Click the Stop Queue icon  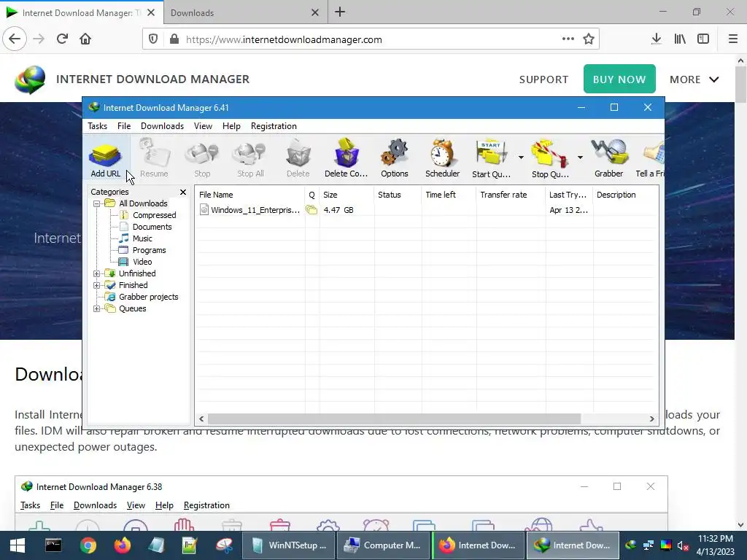coord(550,159)
